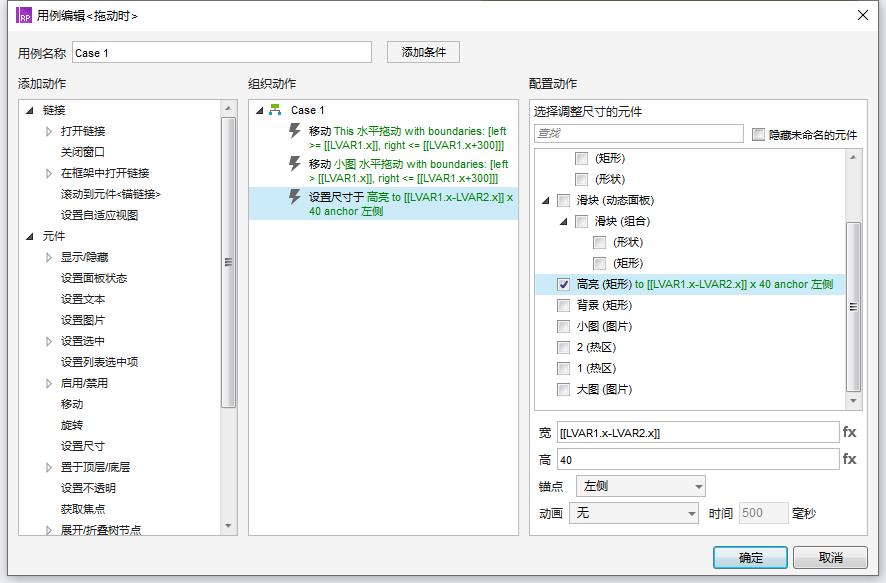Click the fx button next to height field
Image resolution: width=886 pixels, height=583 pixels.
click(x=849, y=459)
